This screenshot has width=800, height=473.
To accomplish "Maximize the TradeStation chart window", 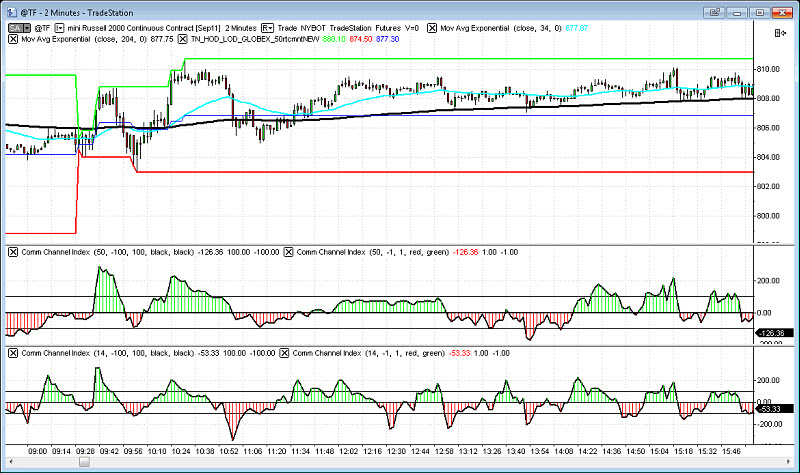I will click(759, 12).
